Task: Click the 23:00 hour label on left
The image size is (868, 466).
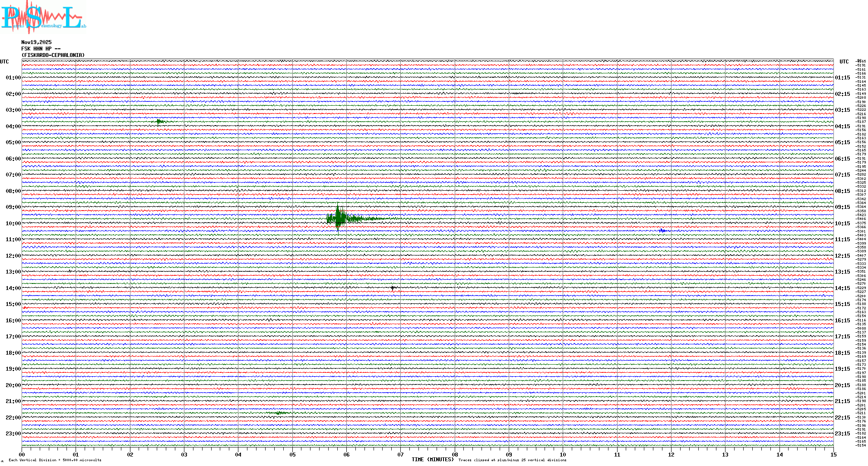Action: 13,434
